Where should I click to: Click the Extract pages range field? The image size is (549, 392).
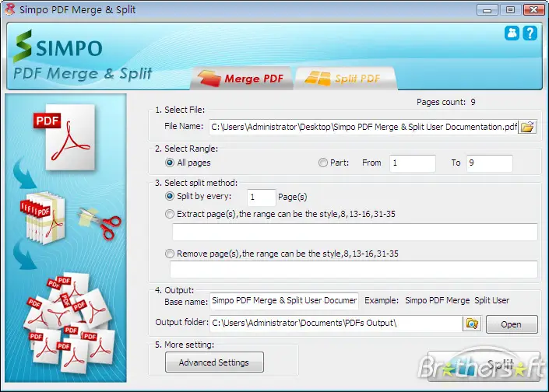354,232
